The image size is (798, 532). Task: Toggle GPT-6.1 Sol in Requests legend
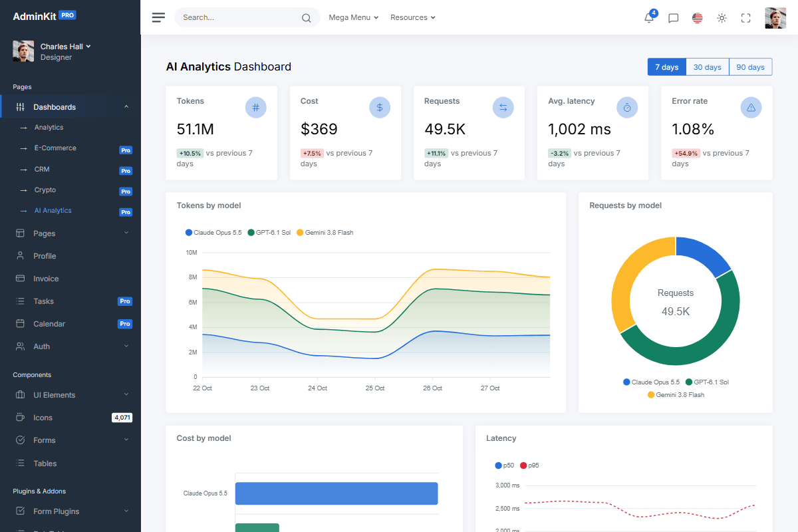(708, 382)
